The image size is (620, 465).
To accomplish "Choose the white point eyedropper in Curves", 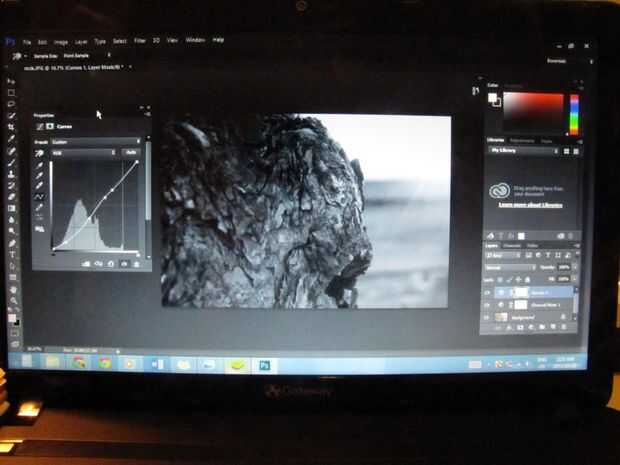I will point(40,185).
